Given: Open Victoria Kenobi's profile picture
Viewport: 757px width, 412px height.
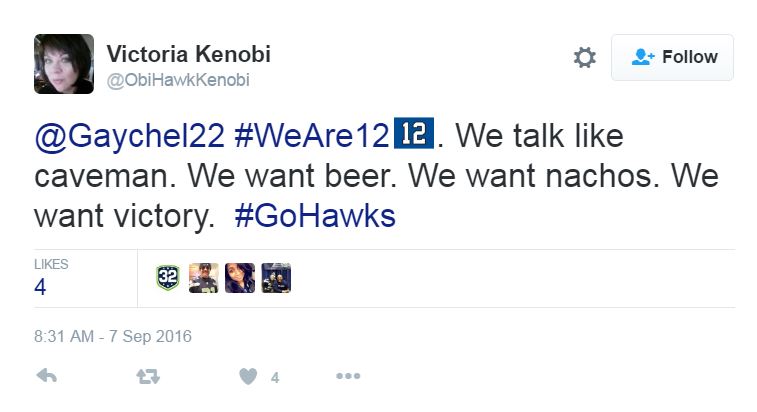Looking at the screenshot, I should click(64, 64).
